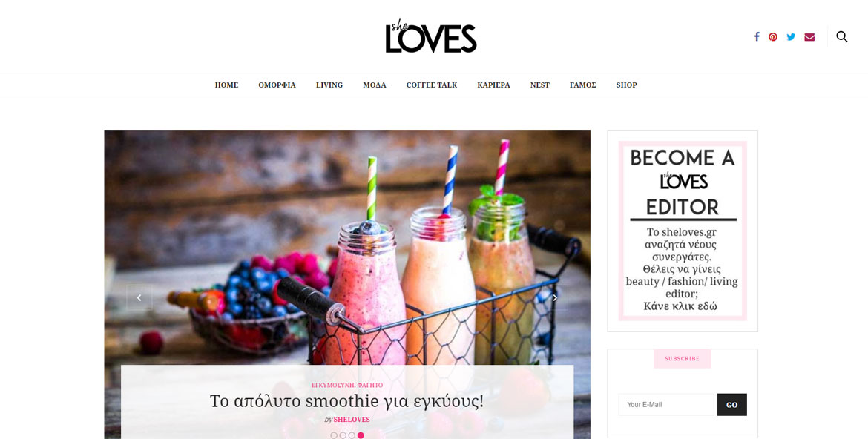Viewport: 868px width, 439px height.
Task: Click the email envelope icon
Action: 809,37
